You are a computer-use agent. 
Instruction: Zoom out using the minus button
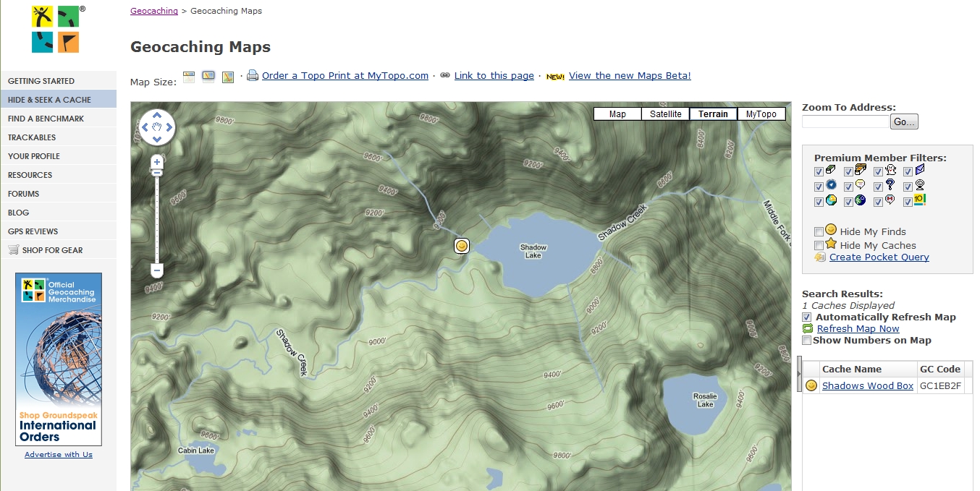point(157,270)
